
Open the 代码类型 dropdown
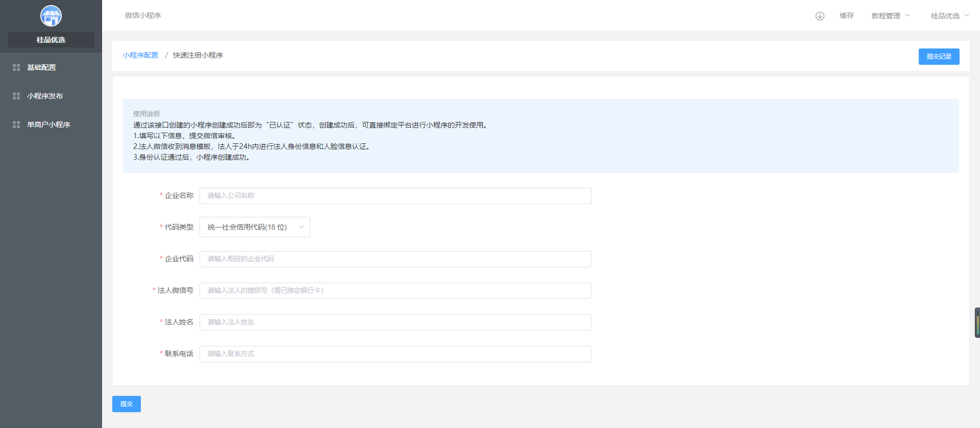coord(255,227)
